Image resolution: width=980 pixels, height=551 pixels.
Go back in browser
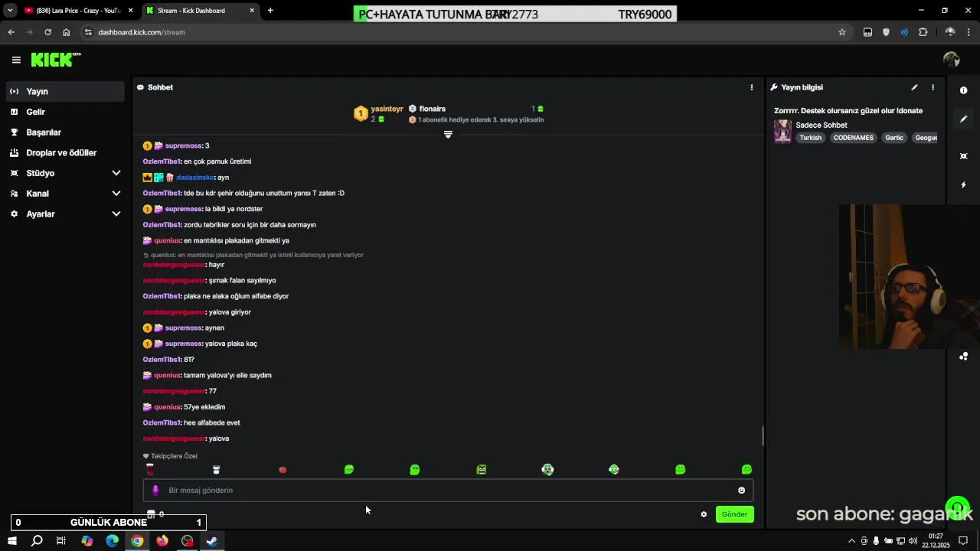11,32
